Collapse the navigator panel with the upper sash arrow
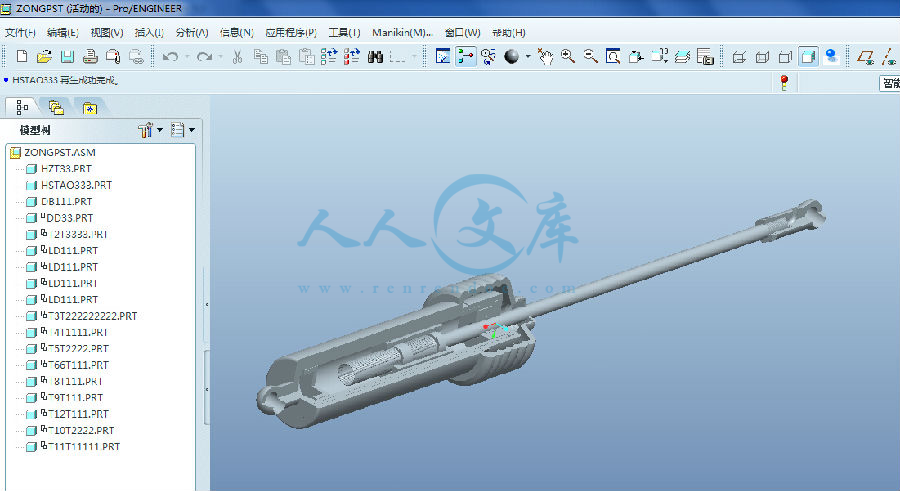This screenshot has height=491, width=900. [207, 304]
